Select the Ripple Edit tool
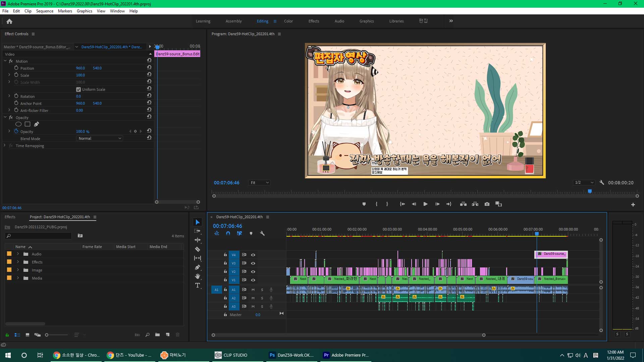Screen dimensions: 644x362 pos(198,240)
